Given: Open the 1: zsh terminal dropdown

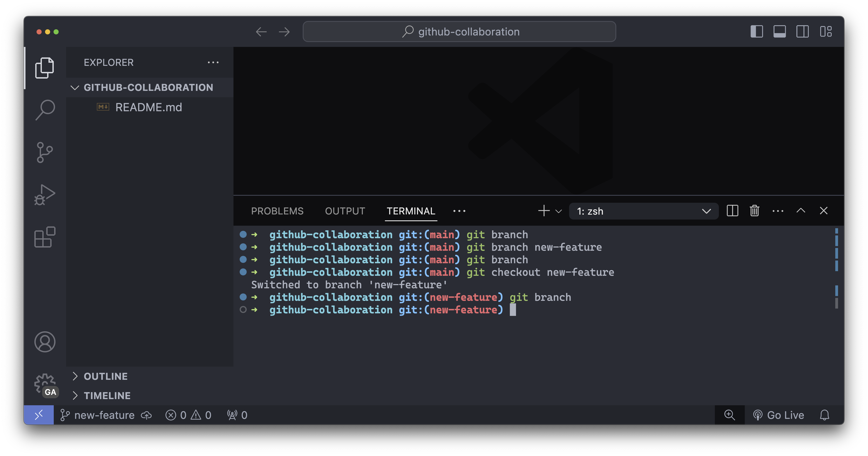Looking at the screenshot, I should [644, 211].
